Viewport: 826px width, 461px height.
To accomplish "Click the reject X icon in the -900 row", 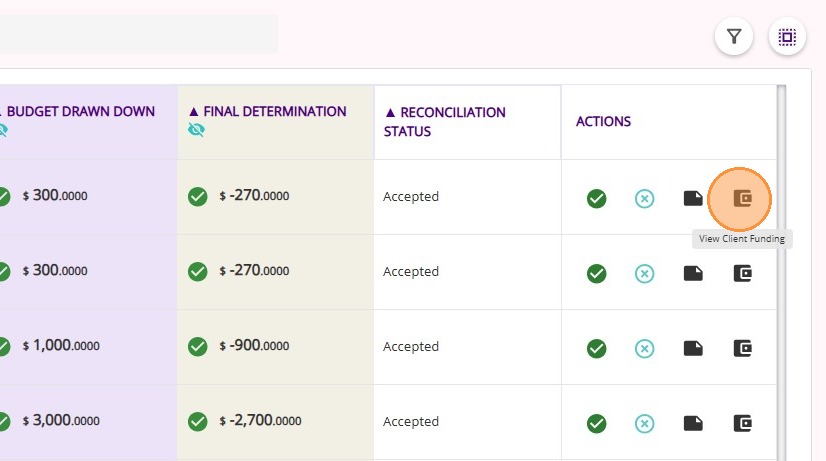I will [x=645, y=348].
